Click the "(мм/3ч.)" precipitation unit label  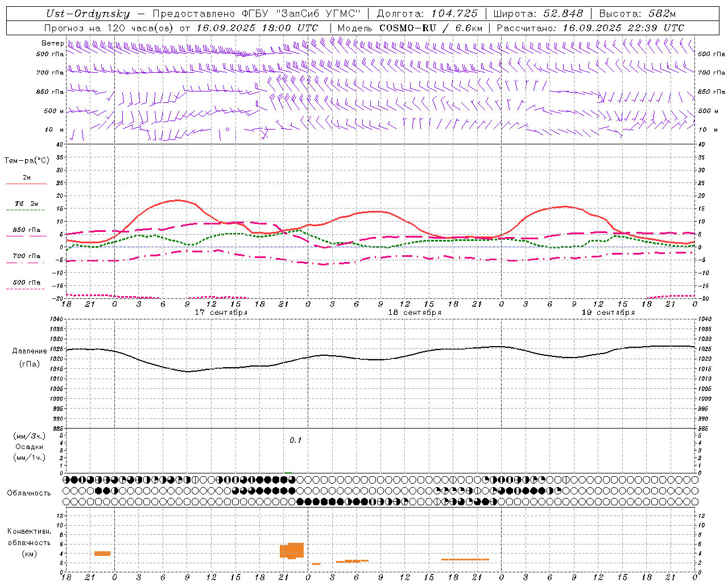(x=30, y=436)
